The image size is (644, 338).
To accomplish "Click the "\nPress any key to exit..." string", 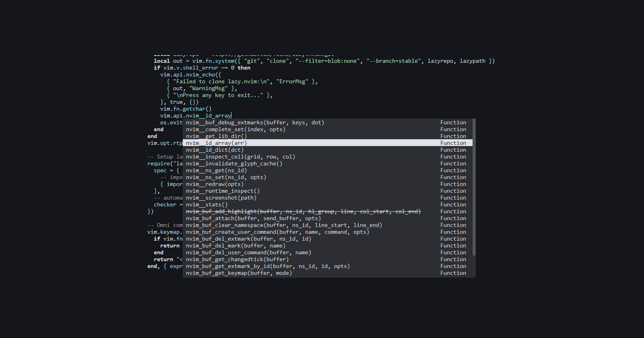I will pos(218,95).
